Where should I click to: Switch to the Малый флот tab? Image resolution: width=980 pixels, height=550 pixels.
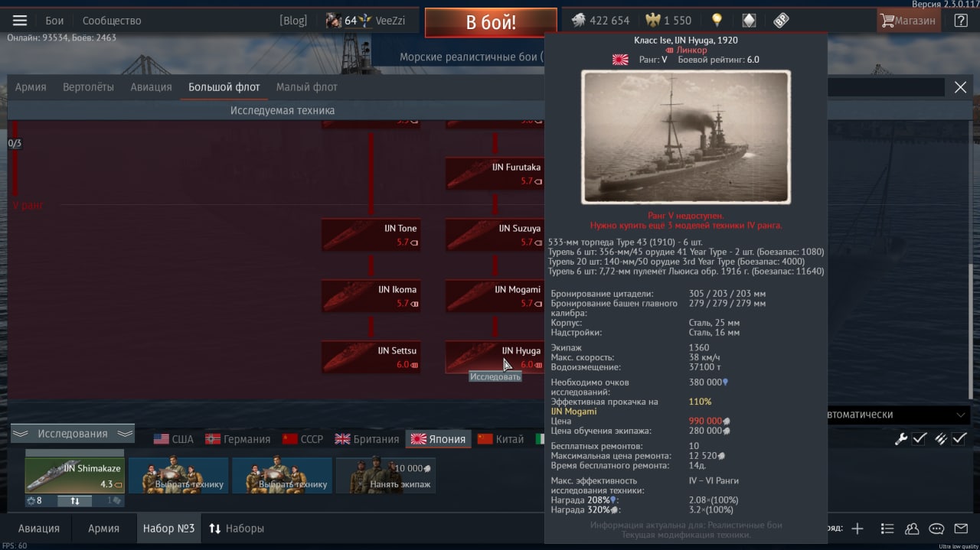(307, 87)
